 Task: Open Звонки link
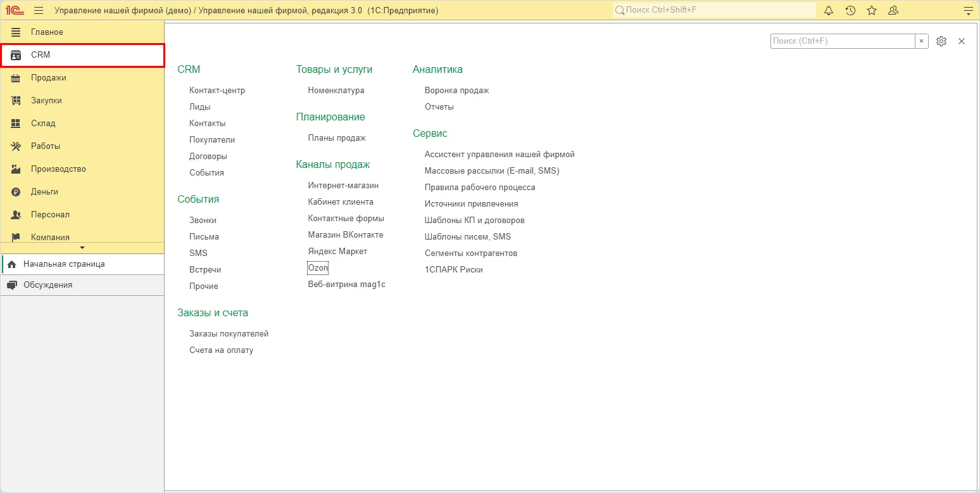point(203,221)
